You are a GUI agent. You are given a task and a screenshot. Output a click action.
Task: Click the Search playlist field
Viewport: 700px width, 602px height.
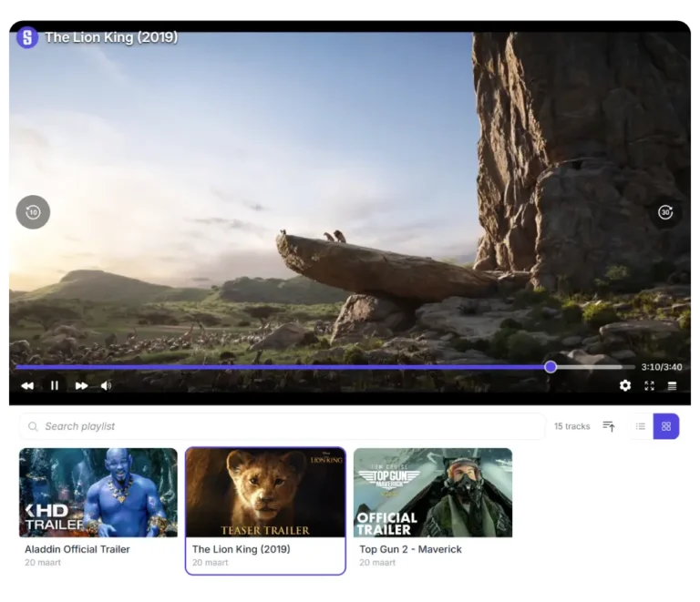click(x=283, y=426)
